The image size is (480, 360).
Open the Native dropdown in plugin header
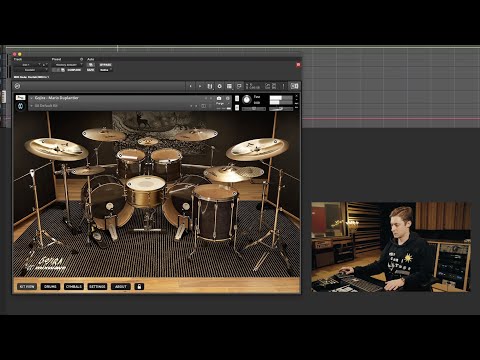coord(106,70)
